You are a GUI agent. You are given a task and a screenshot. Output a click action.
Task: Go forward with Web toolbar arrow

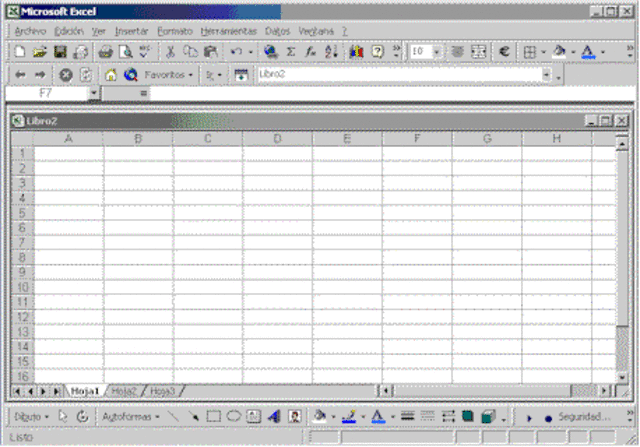point(40,75)
